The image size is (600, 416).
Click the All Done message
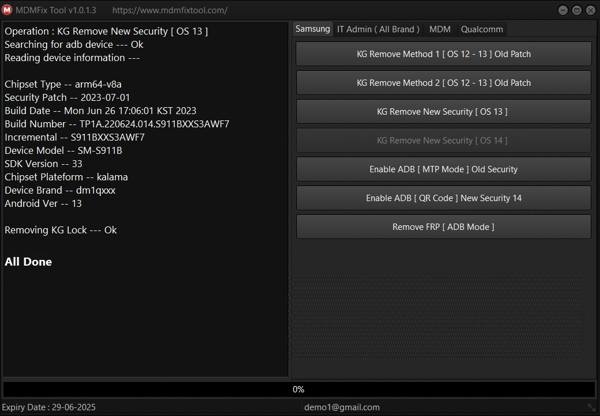28,262
